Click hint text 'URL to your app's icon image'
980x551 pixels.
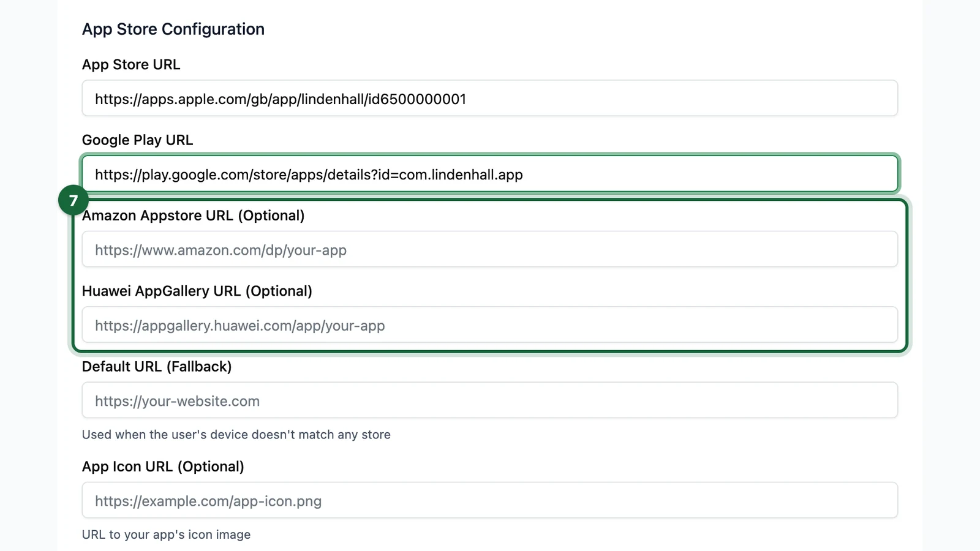click(167, 534)
